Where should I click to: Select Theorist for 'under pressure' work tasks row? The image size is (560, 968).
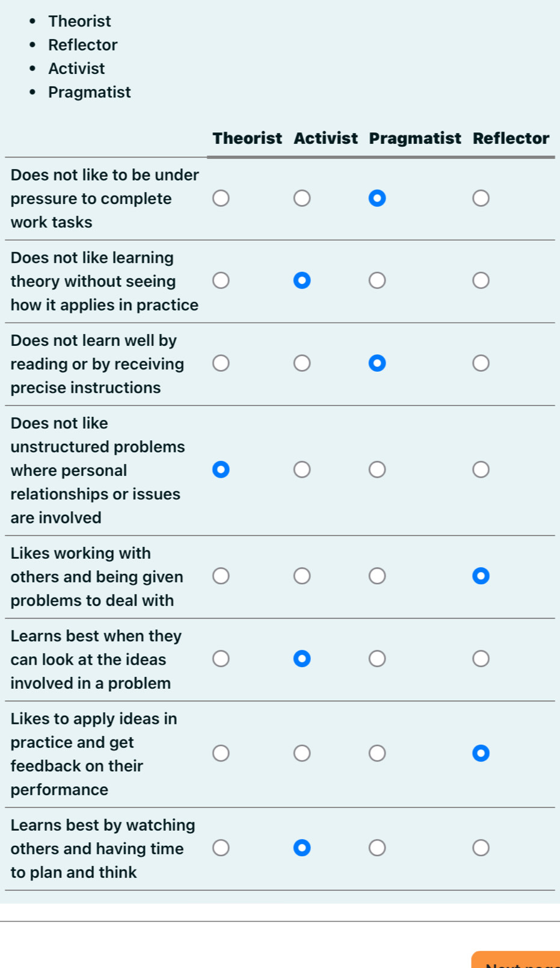click(x=221, y=199)
